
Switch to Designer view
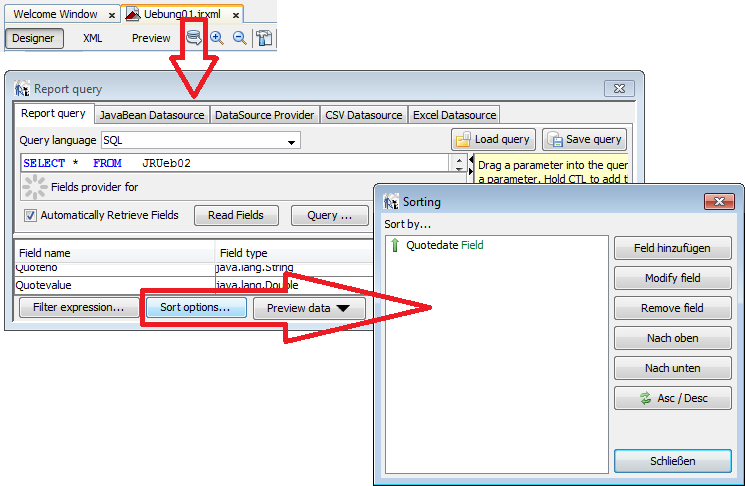coord(33,38)
